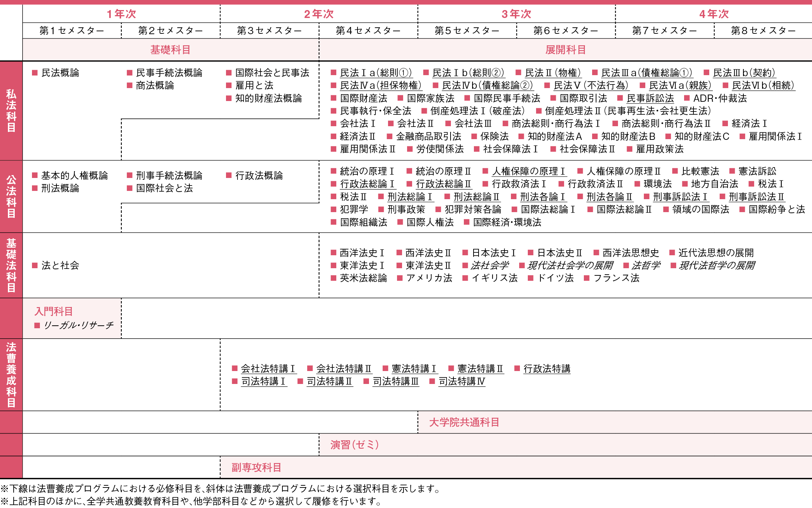Select the course 雇用政策法
812x508 pixels.
660,149
